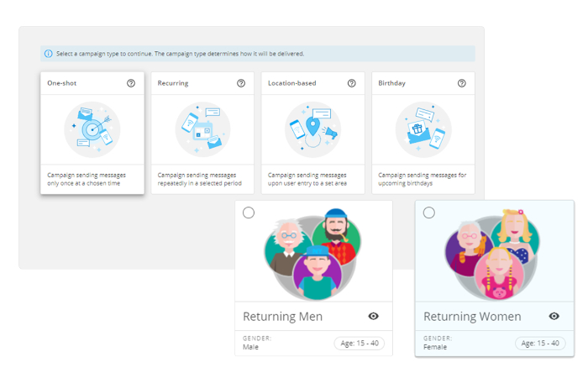This screenshot has width=588, height=378.
Task: Click the 'only once at a chosen time' description
Action: (84, 183)
